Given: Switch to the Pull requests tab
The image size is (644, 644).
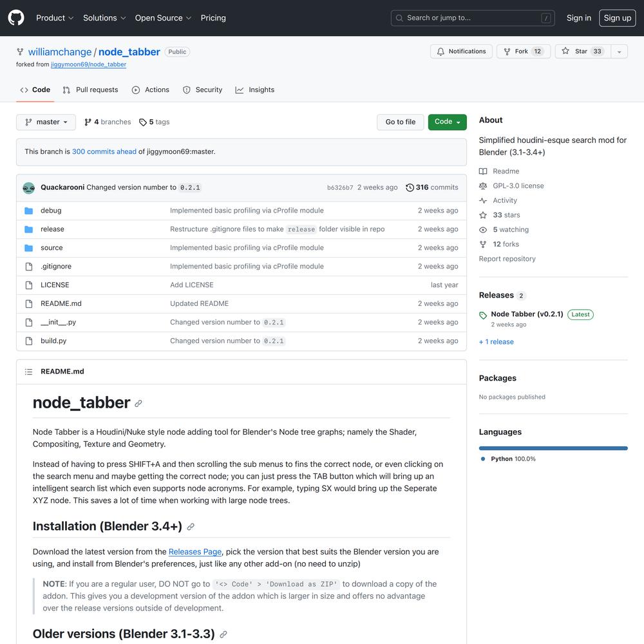Looking at the screenshot, I should tap(90, 90).
